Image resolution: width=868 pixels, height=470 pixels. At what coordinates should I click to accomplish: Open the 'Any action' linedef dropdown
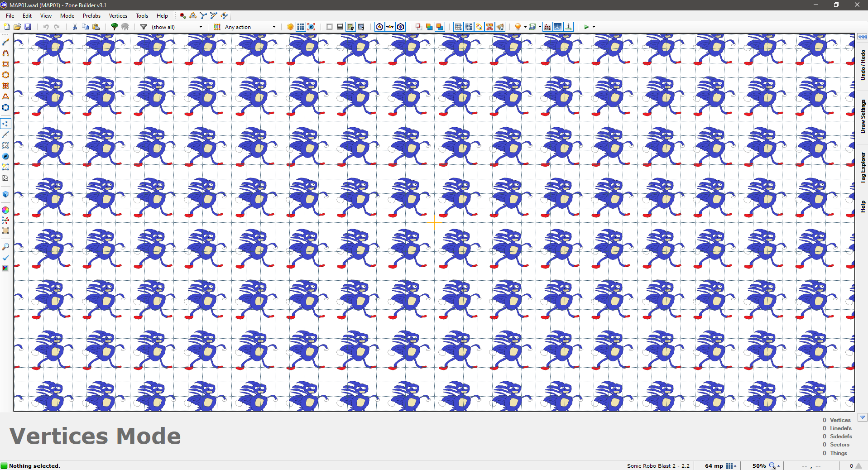point(250,27)
